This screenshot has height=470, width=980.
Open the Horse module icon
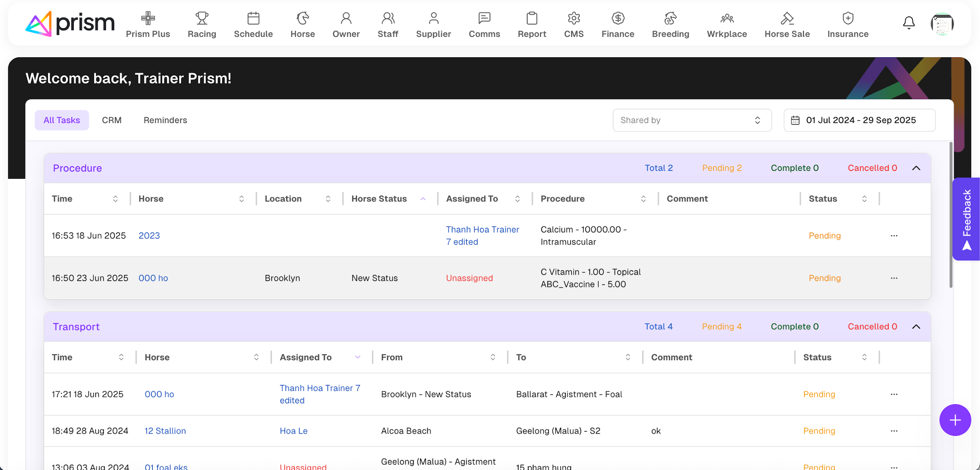pos(302,18)
